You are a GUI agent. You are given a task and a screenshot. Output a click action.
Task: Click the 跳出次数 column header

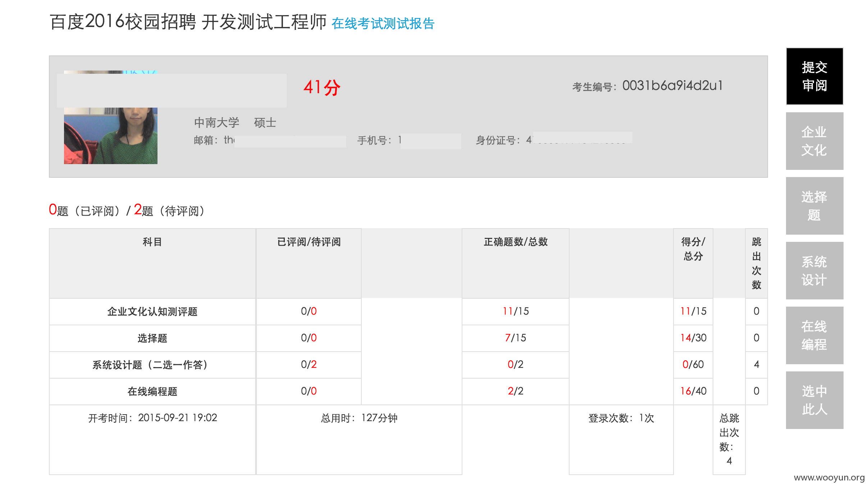[757, 263]
